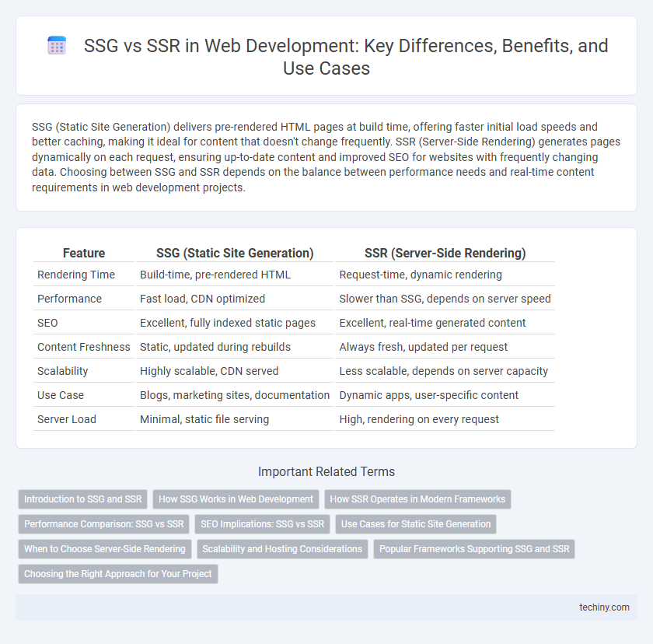This screenshot has height=644, width=653.
Task: Click 'Static, updated during rebuilds' cell
Action: 215,347
